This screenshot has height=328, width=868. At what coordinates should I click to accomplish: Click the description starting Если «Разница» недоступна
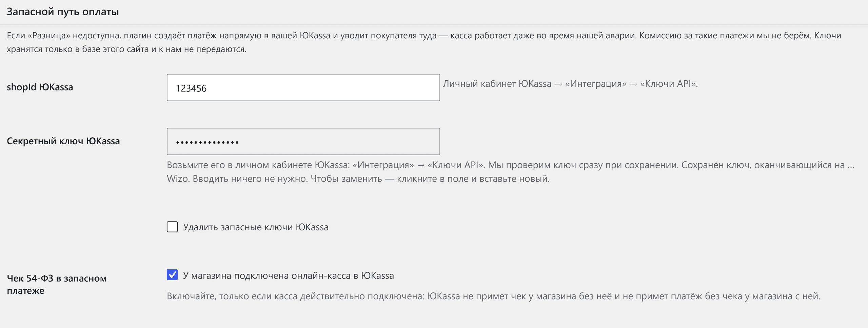[x=424, y=42]
